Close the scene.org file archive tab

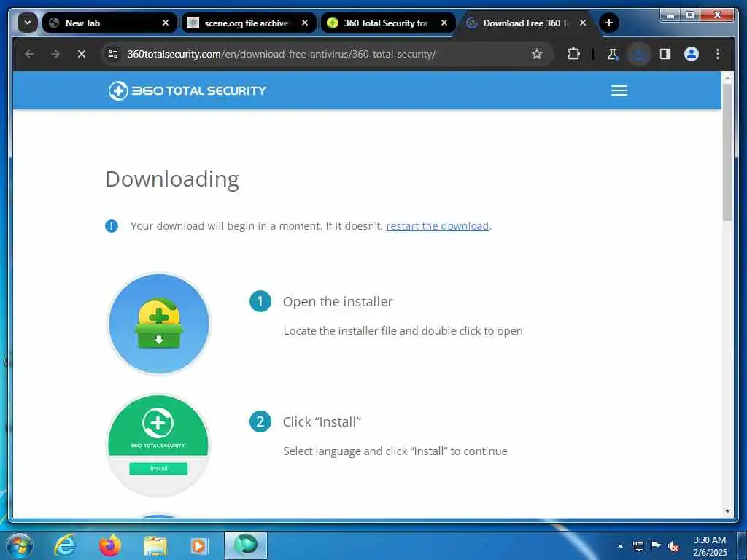point(305,23)
